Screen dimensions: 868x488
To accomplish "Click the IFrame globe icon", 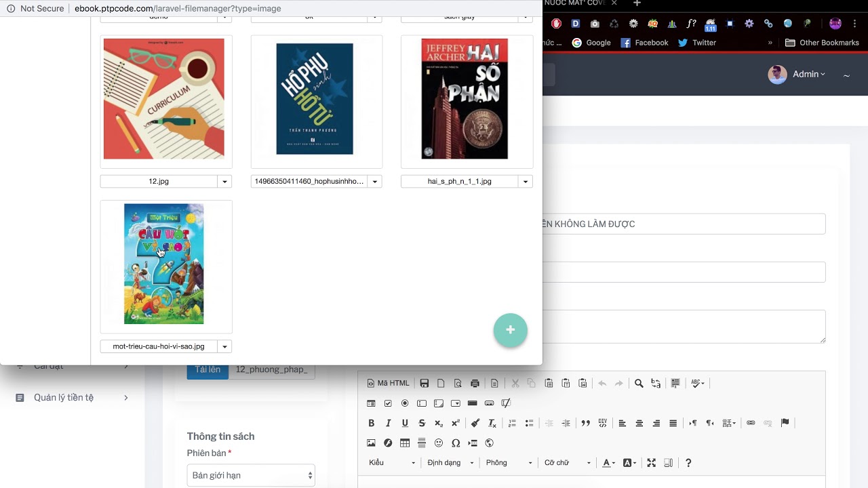I will point(489,443).
